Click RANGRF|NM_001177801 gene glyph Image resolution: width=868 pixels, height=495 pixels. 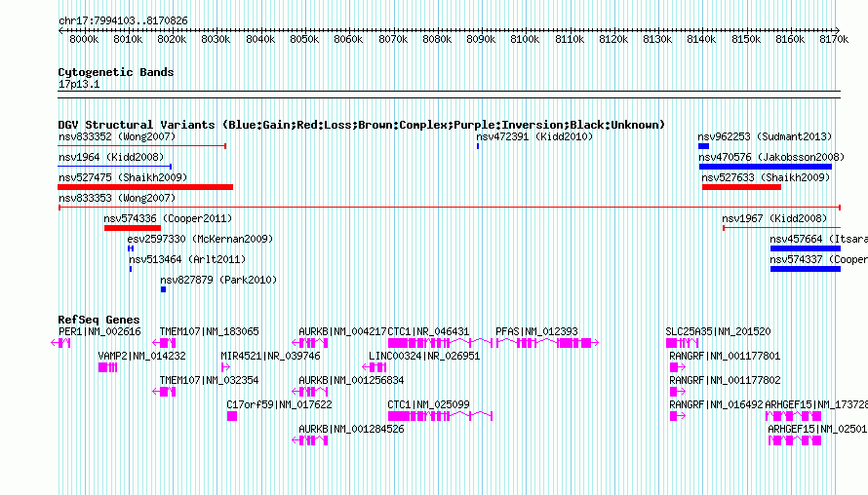tap(678, 367)
